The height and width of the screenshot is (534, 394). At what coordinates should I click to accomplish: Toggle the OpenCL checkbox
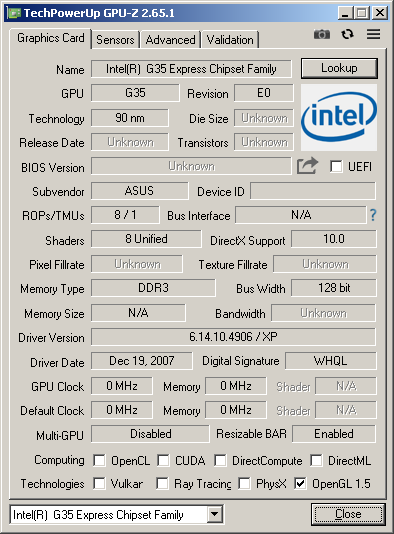click(x=99, y=460)
